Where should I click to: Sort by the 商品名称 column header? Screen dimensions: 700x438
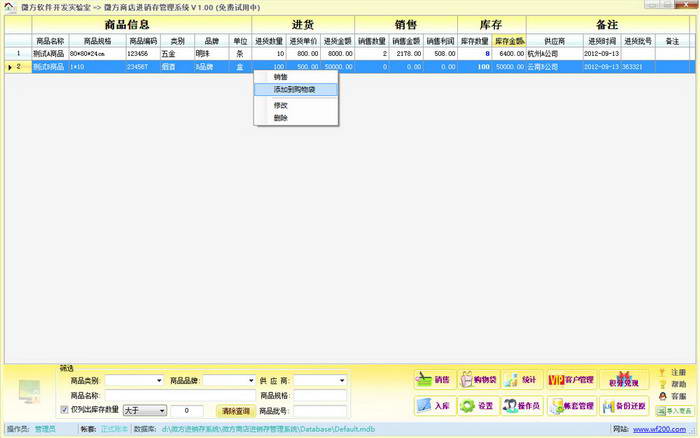coord(50,41)
